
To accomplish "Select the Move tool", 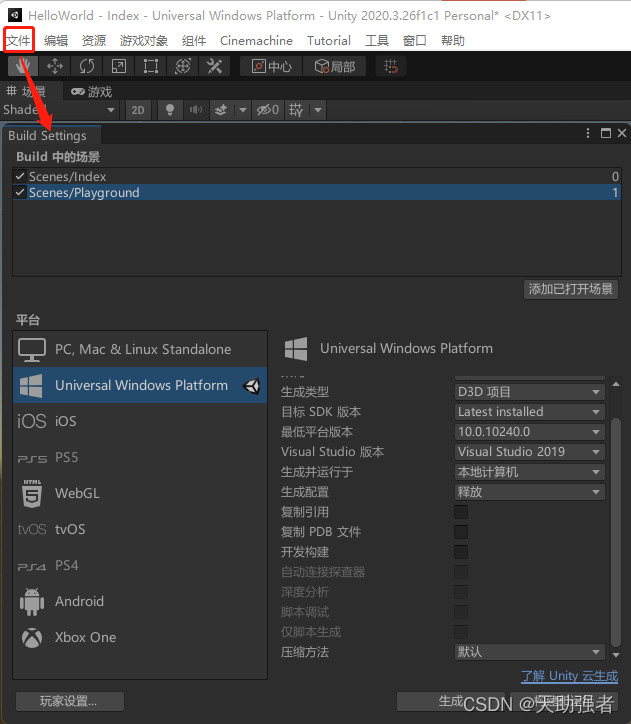I will coord(55,66).
